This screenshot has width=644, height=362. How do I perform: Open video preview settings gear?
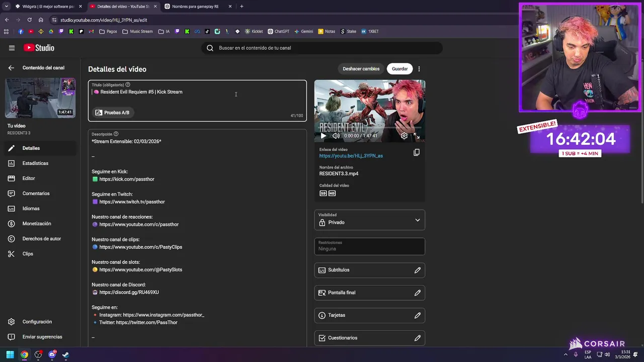(x=404, y=136)
